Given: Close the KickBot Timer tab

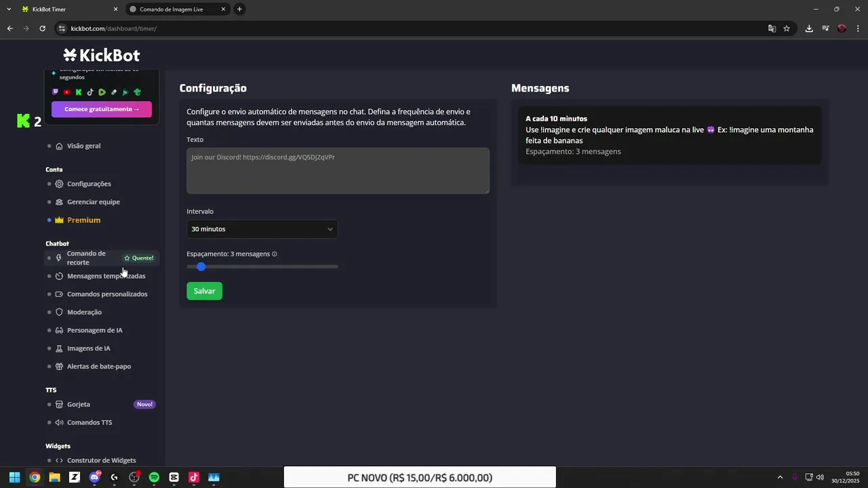Looking at the screenshot, I should point(115,9).
